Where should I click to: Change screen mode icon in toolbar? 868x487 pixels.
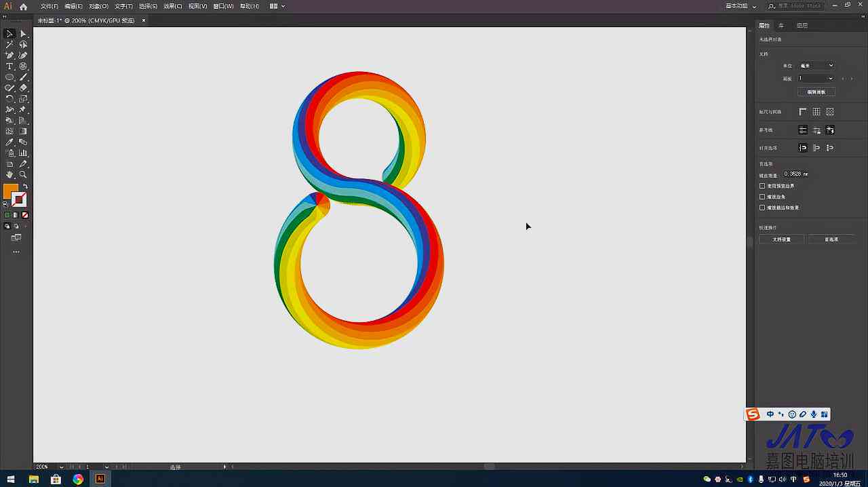(x=16, y=237)
